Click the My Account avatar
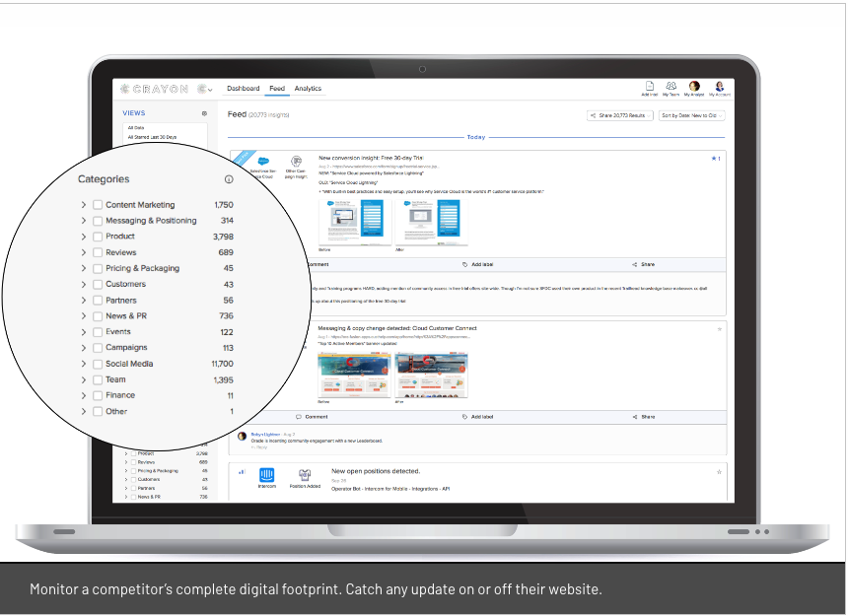This screenshot has height=616, width=848. tap(719, 87)
